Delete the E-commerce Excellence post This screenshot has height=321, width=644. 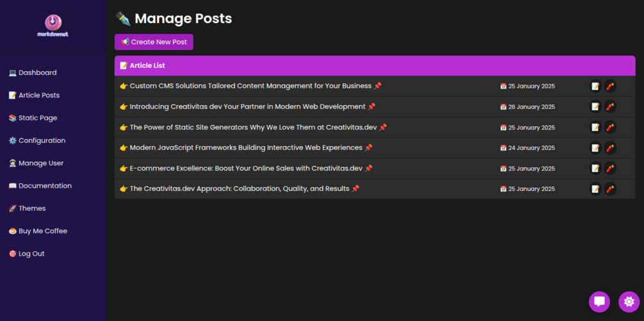[x=610, y=169]
